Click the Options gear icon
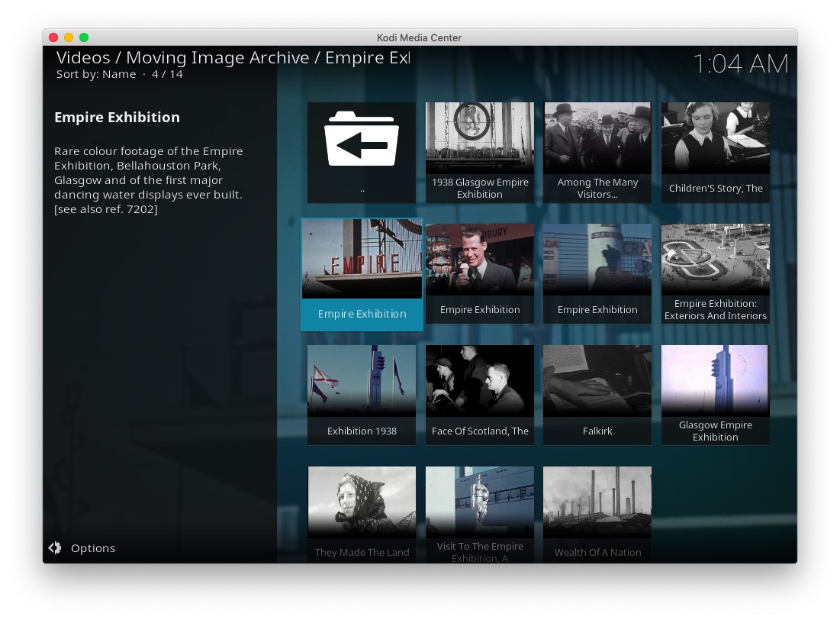Image resolution: width=840 pixels, height=620 pixels. tap(55, 548)
